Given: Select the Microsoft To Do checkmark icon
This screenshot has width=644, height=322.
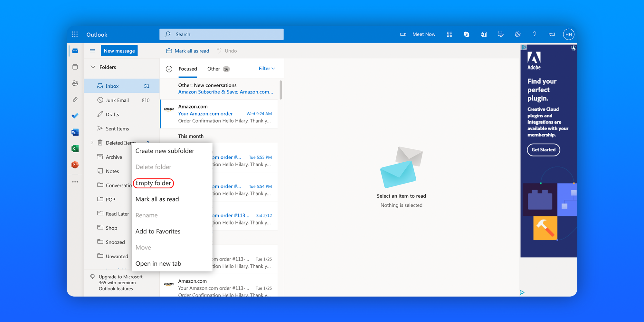Looking at the screenshot, I should pos(75,116).
